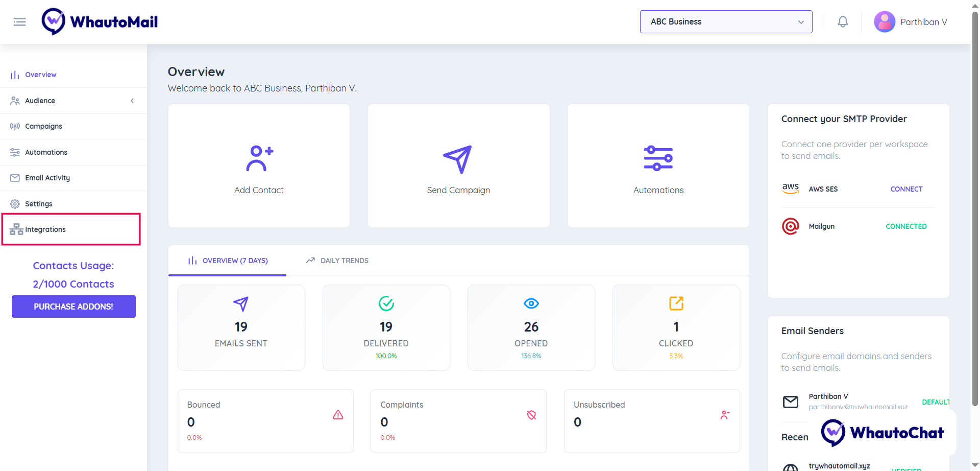Click the Parthiban V profile avatar
980x471 pixels.
885,22
